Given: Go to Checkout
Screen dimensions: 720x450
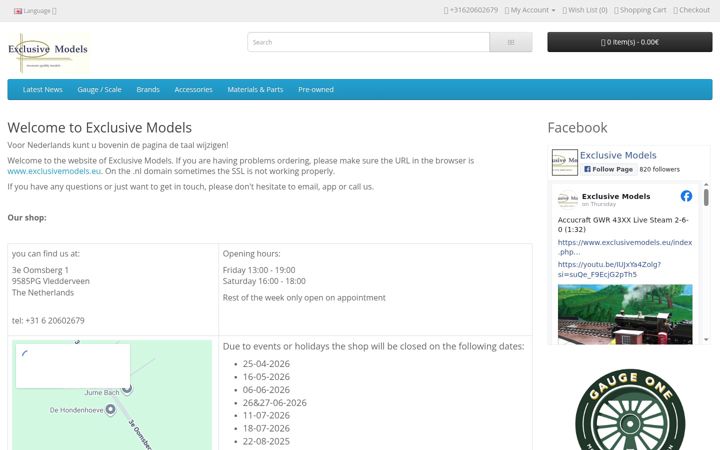Looking at the screenshot, I should (692, 10).
